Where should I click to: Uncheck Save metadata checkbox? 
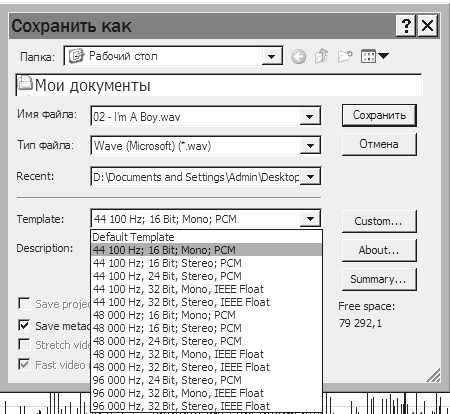click(24, 326)
